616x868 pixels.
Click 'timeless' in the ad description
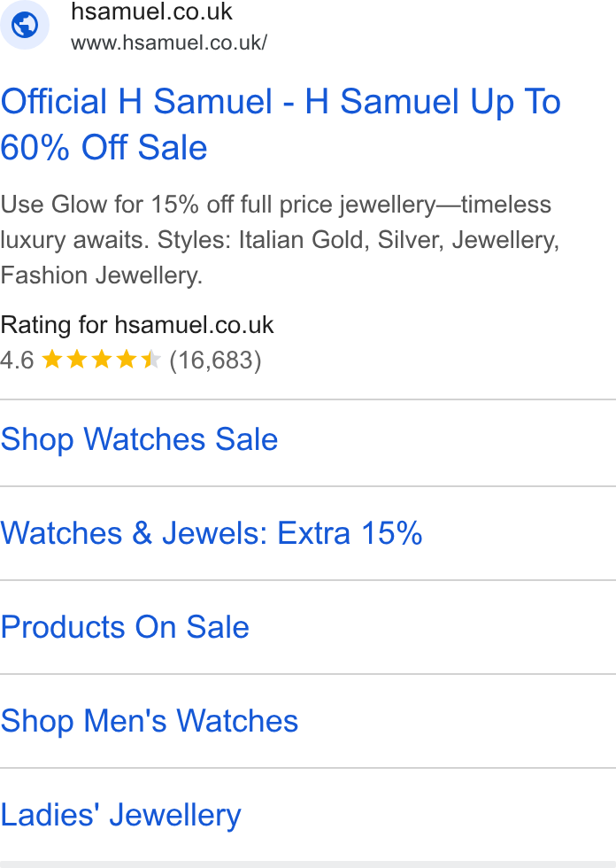[x=506, y=205]
